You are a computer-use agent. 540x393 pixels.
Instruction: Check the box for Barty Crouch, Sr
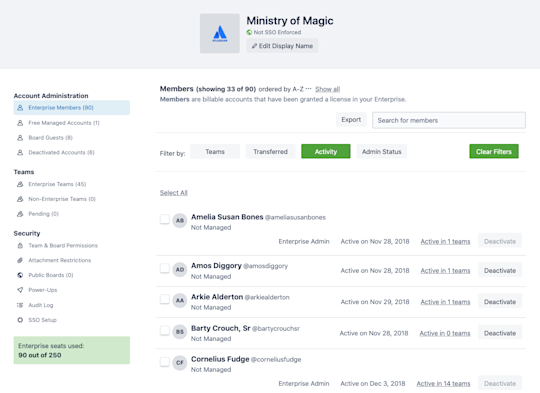click(x=165, y=330)
